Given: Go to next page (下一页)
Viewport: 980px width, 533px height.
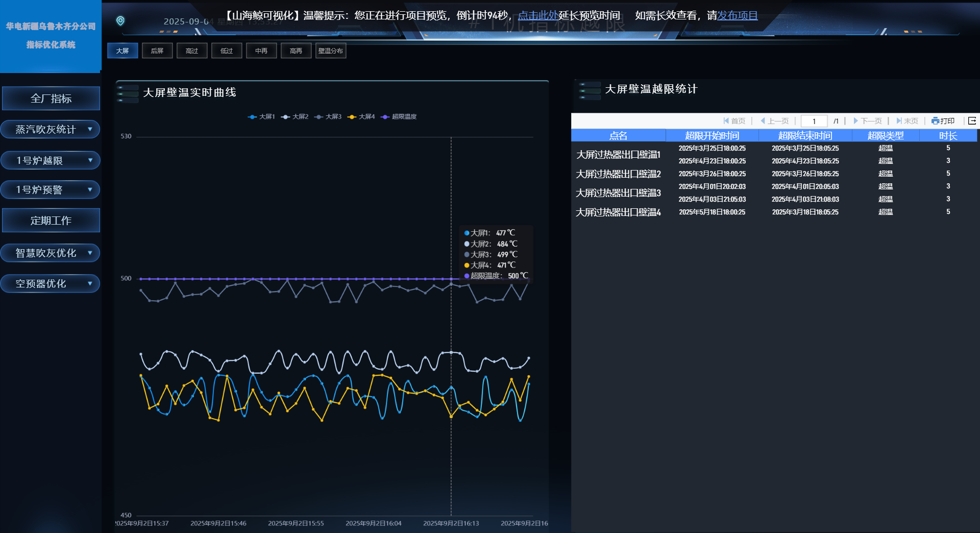Looking at the screenshot, I should click(x=868, y=121).
